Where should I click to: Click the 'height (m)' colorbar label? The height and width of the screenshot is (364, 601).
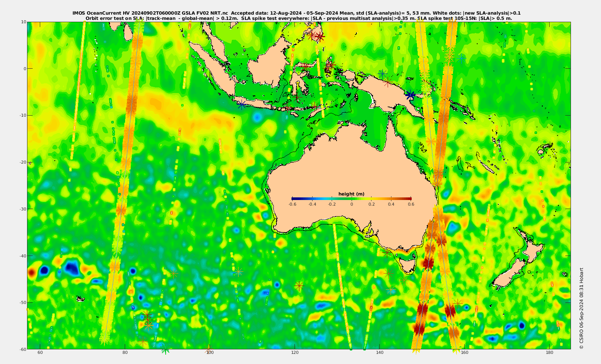351,194
